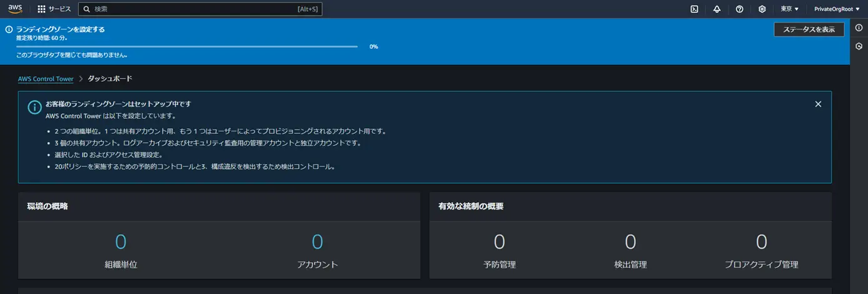Click the info icon beside ランディングゾーンを設定する
Image resolution: width=868 pixels, height=294 pixels.
tap(9, 29)
